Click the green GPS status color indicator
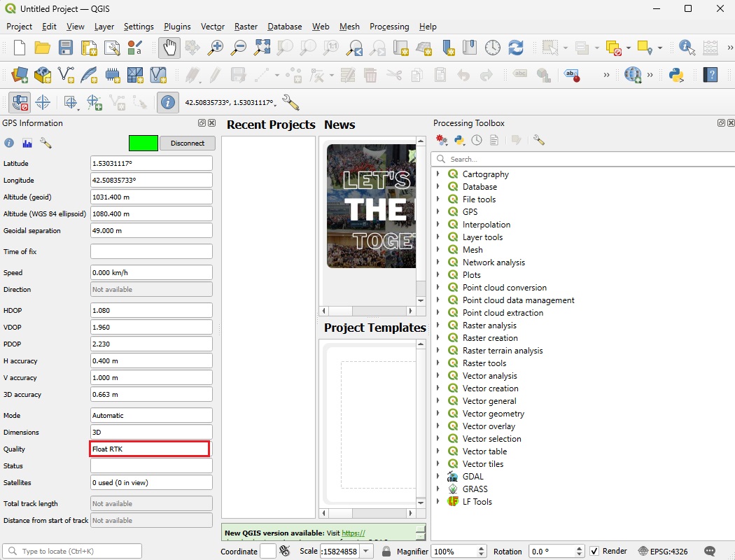The image size is (735, 560). (x=143, y=143)
